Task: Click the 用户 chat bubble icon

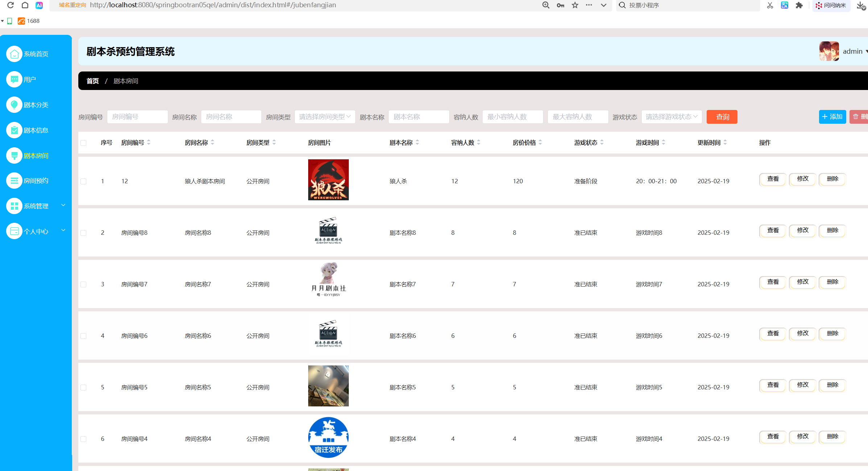Action: (x=14, y=79)
